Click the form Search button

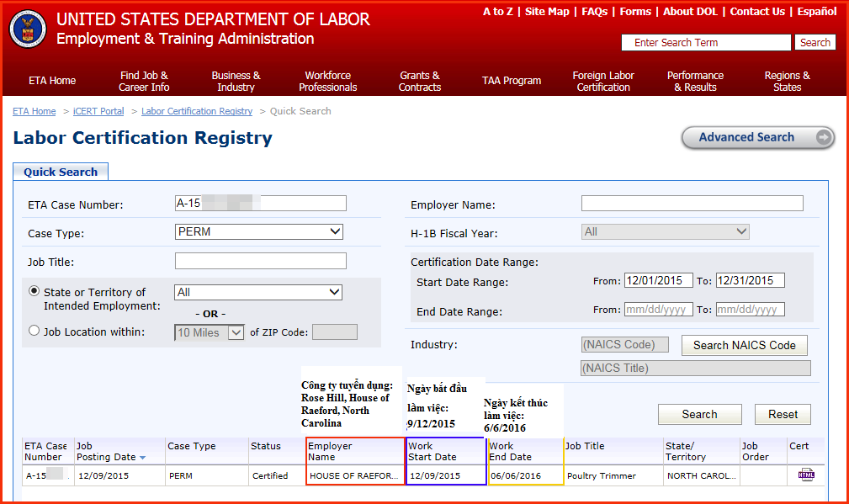click(699, 414)
